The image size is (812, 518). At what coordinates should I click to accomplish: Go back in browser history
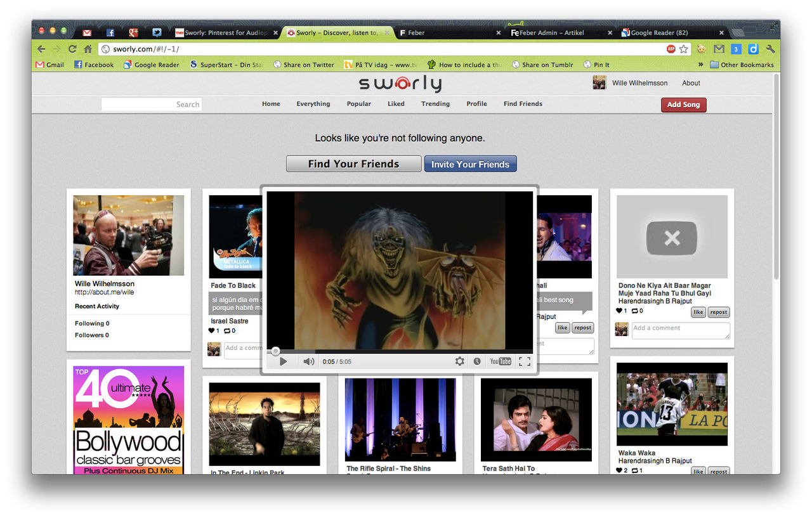tap(41, 49)
